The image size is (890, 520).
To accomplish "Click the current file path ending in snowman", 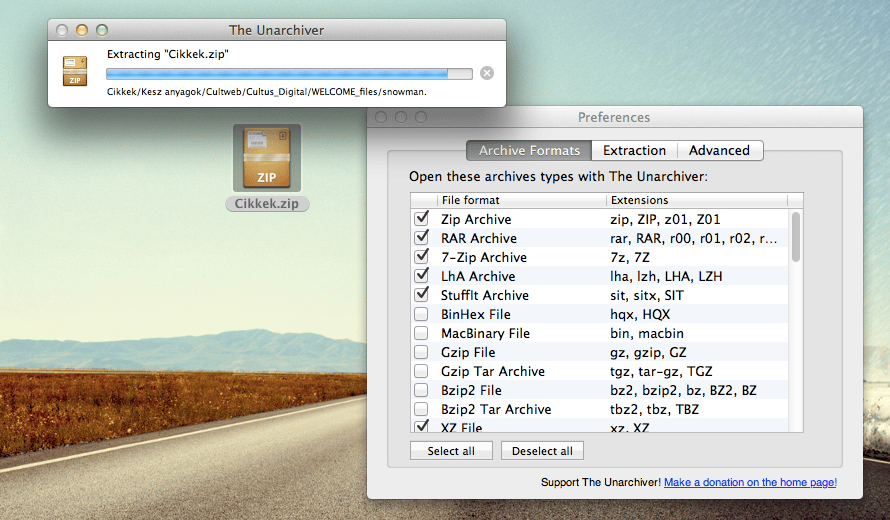I will (267, 92).
